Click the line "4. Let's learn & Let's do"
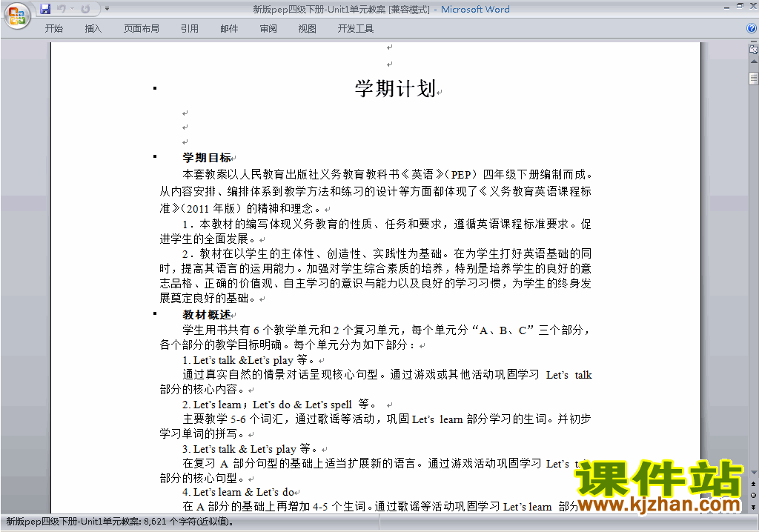 point(239,492)
